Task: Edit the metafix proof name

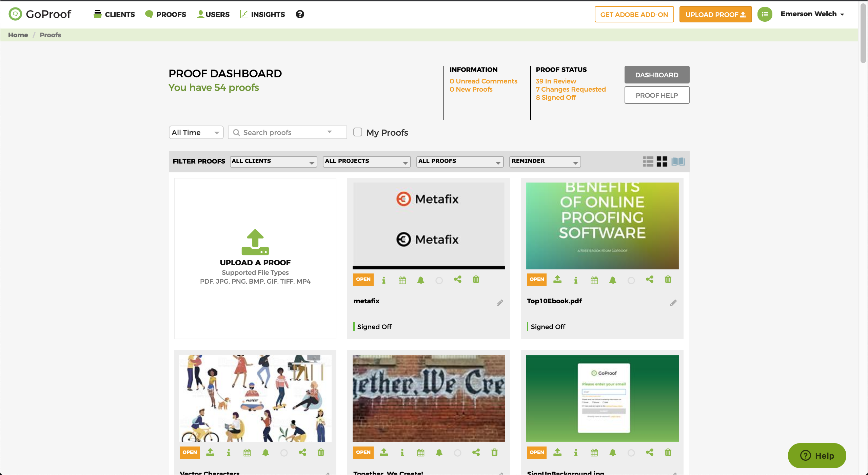Action: tap(499, 303)
